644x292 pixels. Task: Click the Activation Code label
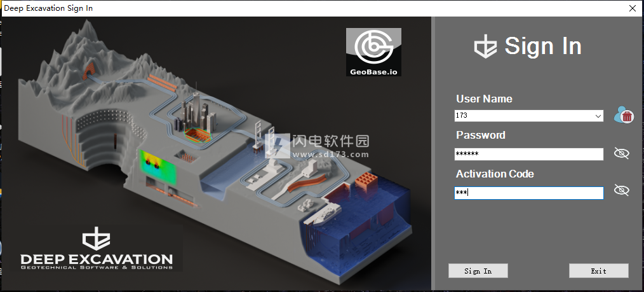pyautogui.click(x=495, y=174)
